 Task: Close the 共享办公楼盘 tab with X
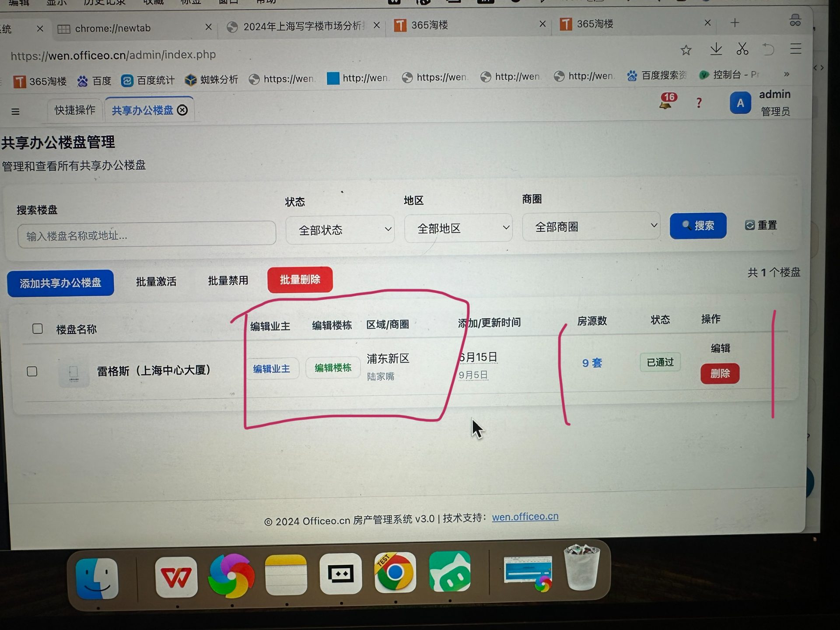point(182,110)
